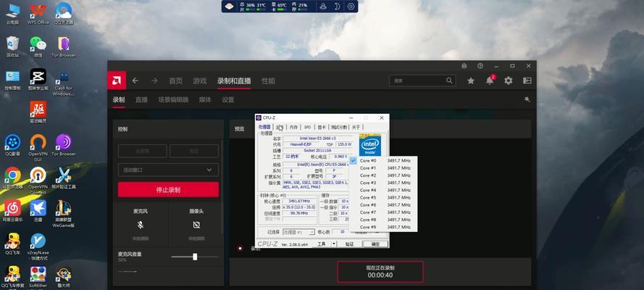Toggle the muted microphone icon
Viewport: 644px width, 290px height.
coord(140,225)
